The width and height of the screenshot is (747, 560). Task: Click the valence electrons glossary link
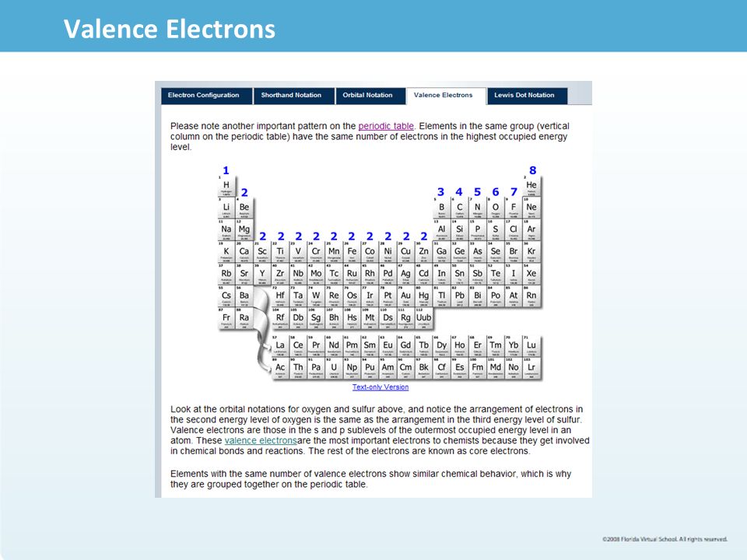point(261,440)
